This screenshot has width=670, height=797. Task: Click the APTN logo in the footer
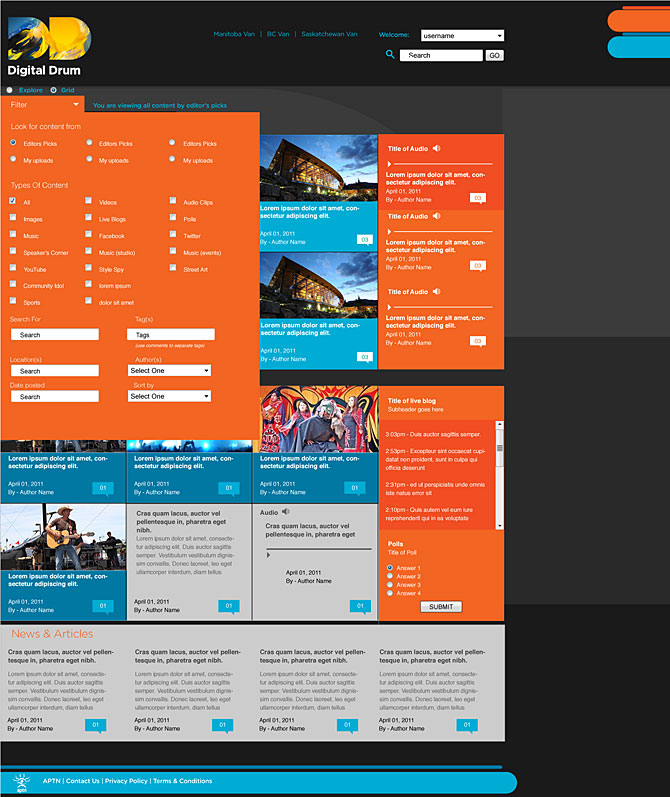20,781
